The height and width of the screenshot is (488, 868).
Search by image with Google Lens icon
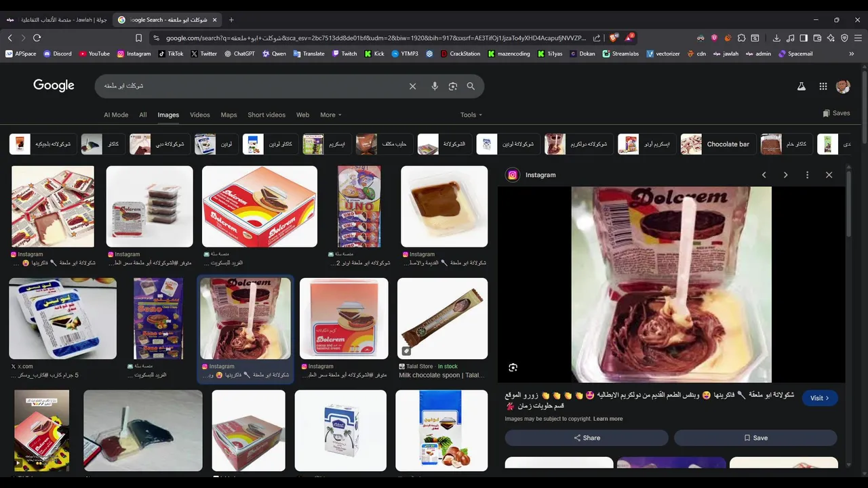point(453,86)
